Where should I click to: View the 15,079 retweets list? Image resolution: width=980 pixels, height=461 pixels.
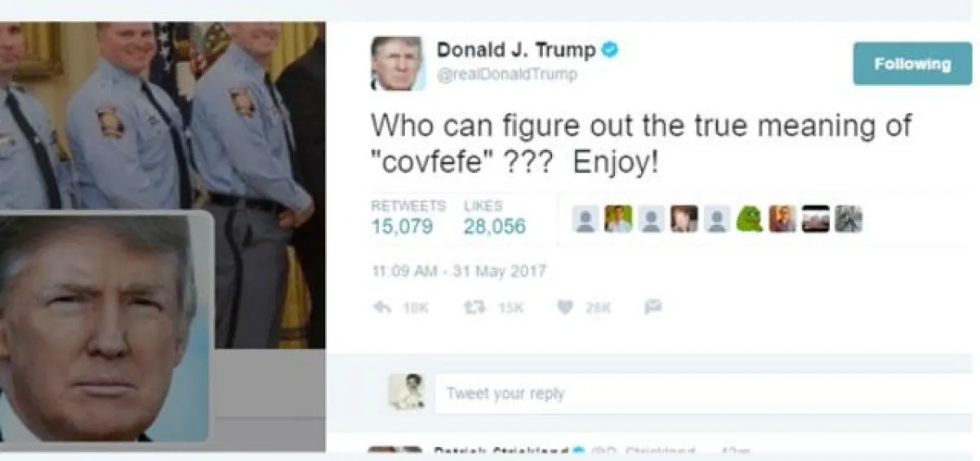tap(402, 226)
